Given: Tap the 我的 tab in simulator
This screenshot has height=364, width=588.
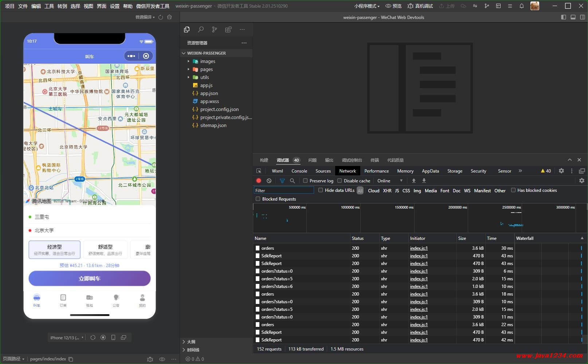Looking at the screenshot, I should (142, 300).
